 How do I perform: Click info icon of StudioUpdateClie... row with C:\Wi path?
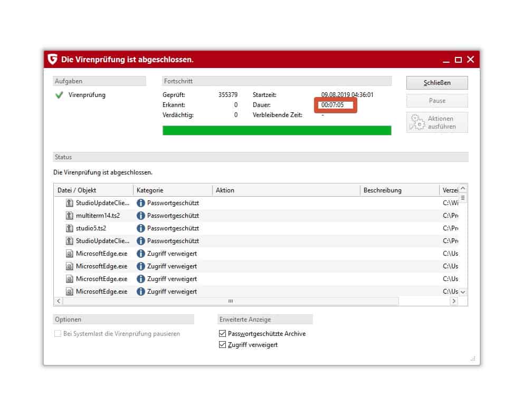point(141,203)
